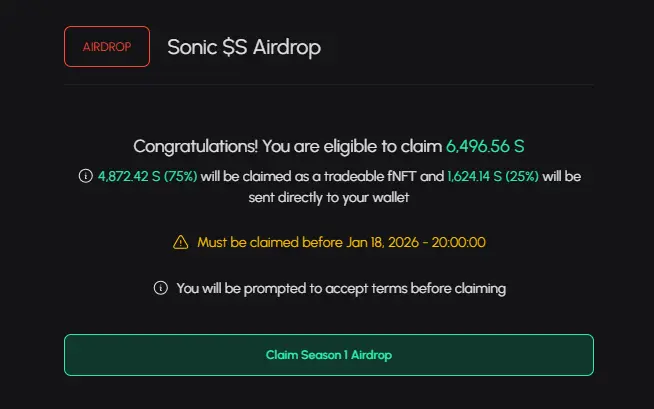
Task: Click the words tradeable fNFT
Action: (x=370, y=176)
